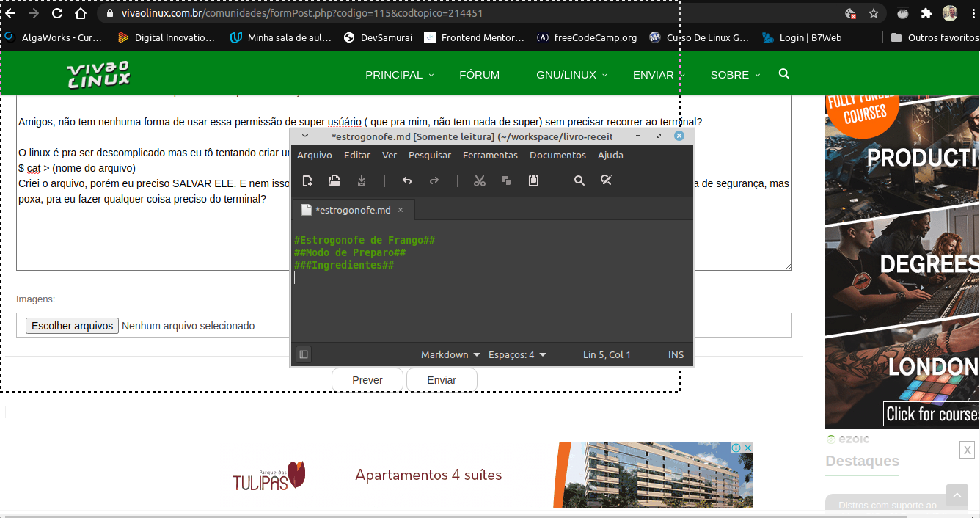Click the cut scissors icon
Viewport: 980px width, 518px height.
480,180
